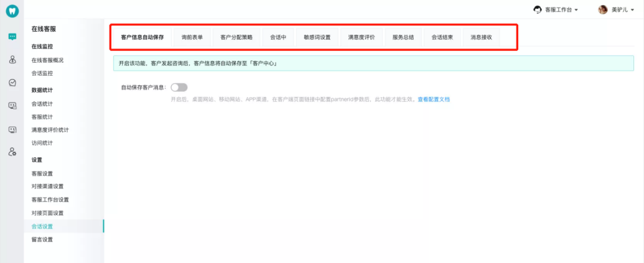Open 客服设置 in sidebar
The width and height of the screenshot is (644, 263).
coord(42,173)
